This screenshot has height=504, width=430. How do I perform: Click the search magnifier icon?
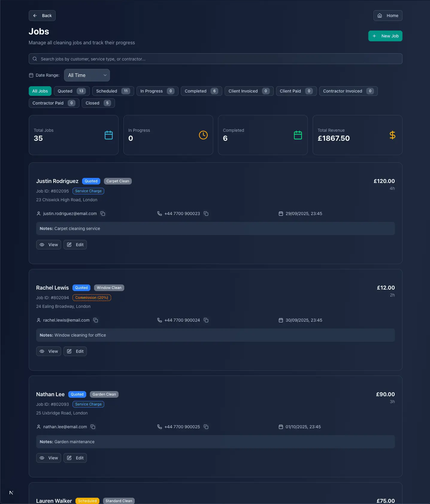(x=35, y=59)
